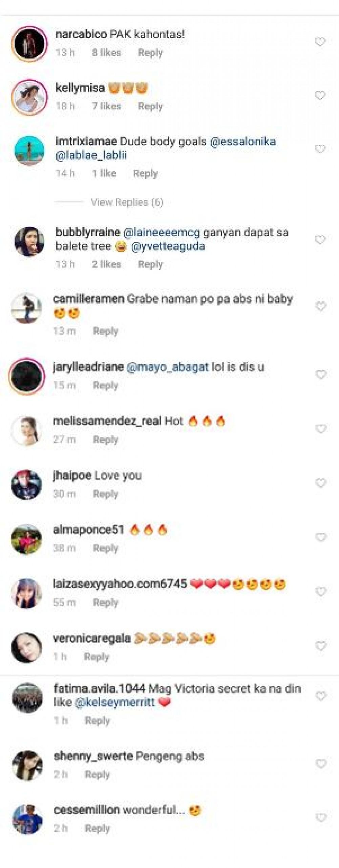Toggle like on cessemillion's wonderful comment

coord(320,818)
